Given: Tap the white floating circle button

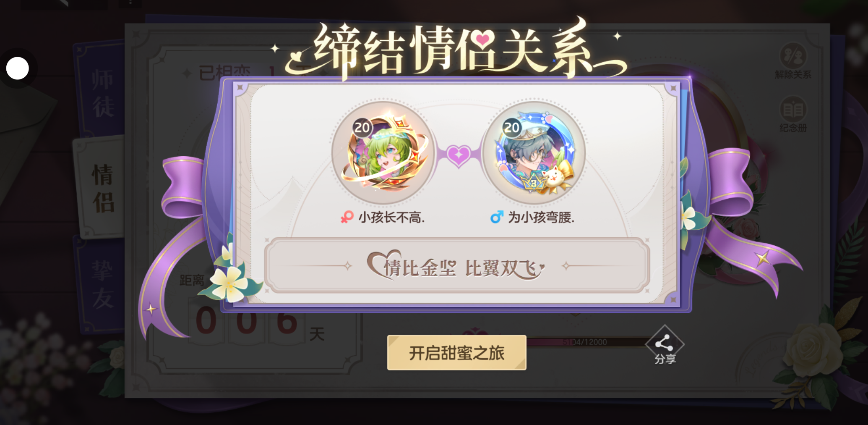Looking at the screenshot, I should tap(18, 68).
